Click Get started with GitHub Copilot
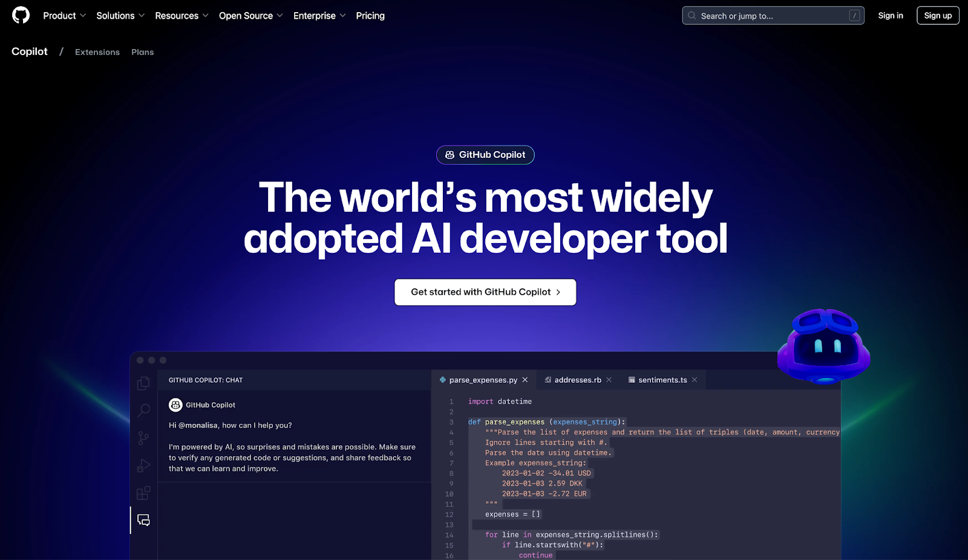The width and height of the screenshot is (968, 560). 485,292
